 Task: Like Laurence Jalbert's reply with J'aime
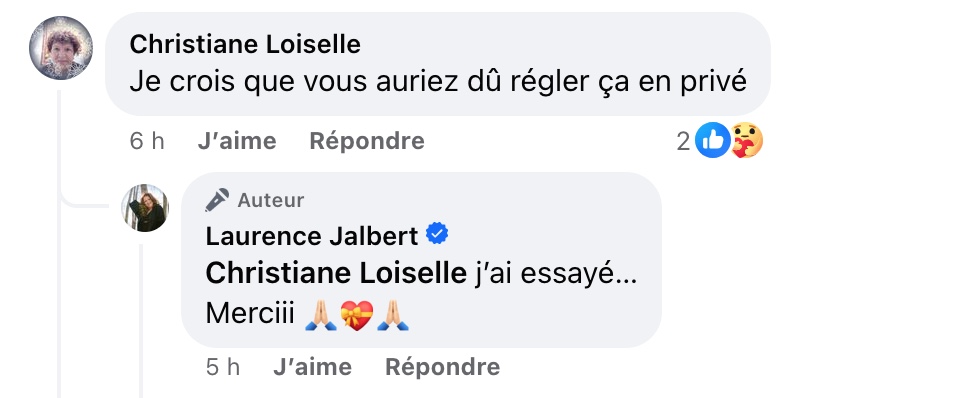(x=312, y=367)
